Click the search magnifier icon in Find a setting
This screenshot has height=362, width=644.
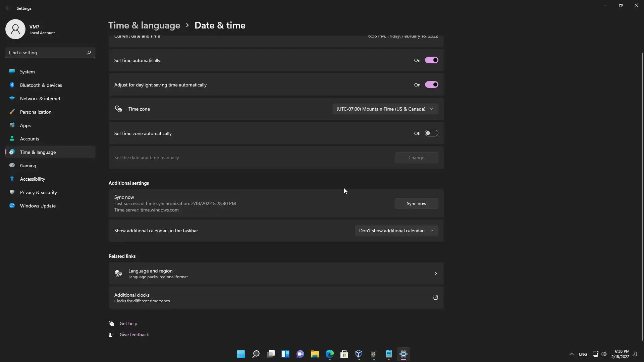[89, 53]
